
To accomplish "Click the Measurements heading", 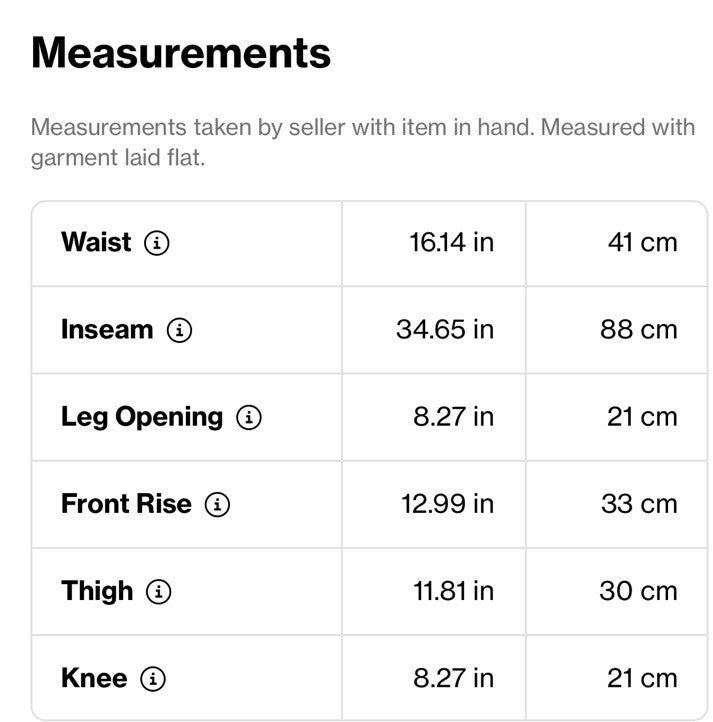I will pyautogui.click(x=181, y=53).
